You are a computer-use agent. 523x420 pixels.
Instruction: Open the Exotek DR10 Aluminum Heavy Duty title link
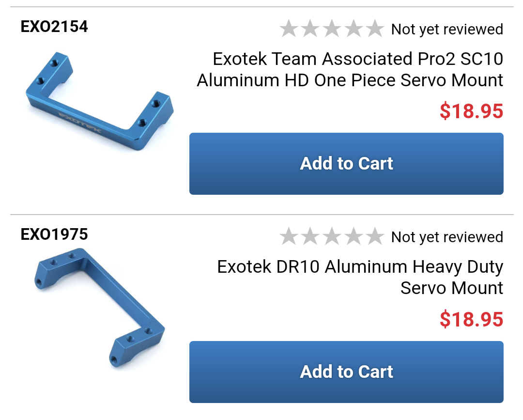pyautogui.click(x=360, y=277)
